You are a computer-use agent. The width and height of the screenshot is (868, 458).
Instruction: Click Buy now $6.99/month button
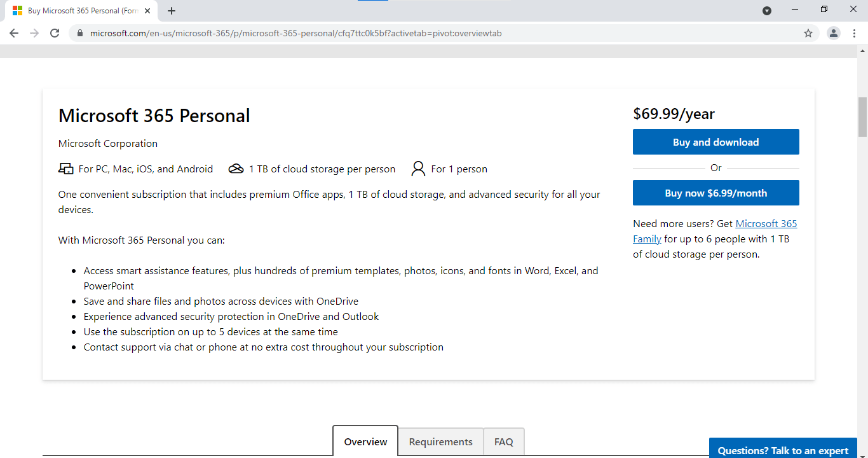click(715, 193)
